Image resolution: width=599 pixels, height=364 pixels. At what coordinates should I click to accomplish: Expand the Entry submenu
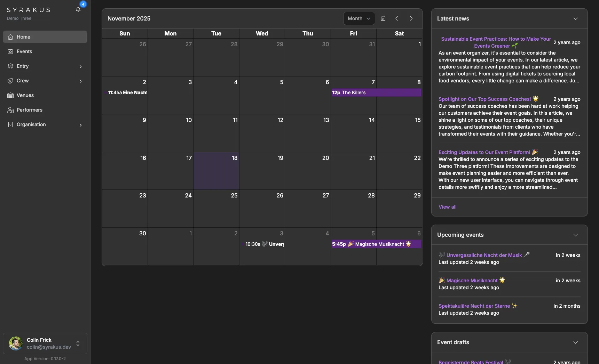tap(80, 66)
